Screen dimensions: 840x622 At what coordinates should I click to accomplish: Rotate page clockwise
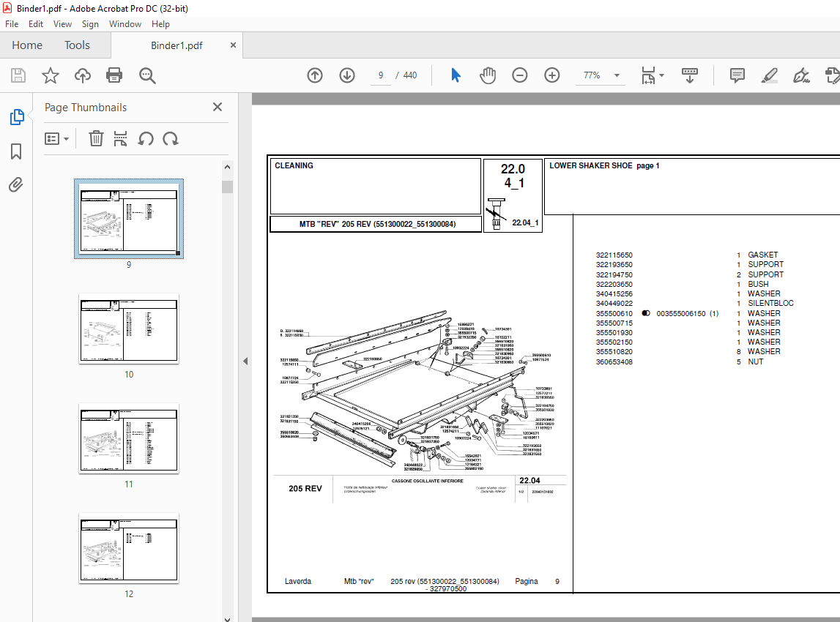pos(171,139)
